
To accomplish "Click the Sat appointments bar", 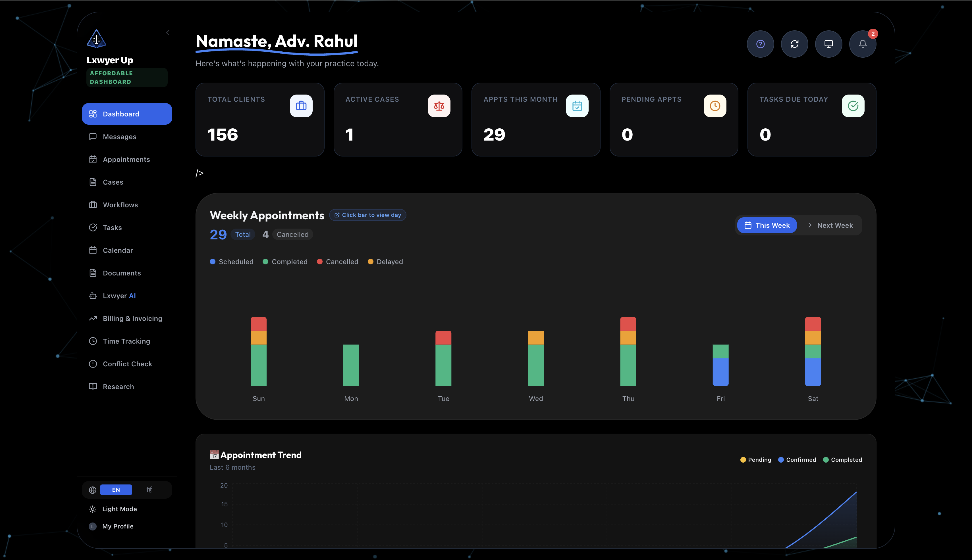I will (x=813, y=352).
